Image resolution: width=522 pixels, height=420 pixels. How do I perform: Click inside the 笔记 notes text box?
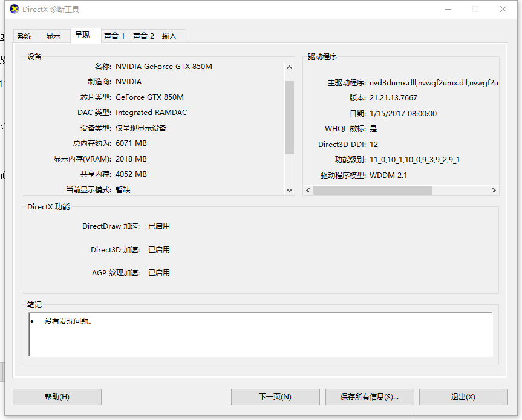(260, 335)
